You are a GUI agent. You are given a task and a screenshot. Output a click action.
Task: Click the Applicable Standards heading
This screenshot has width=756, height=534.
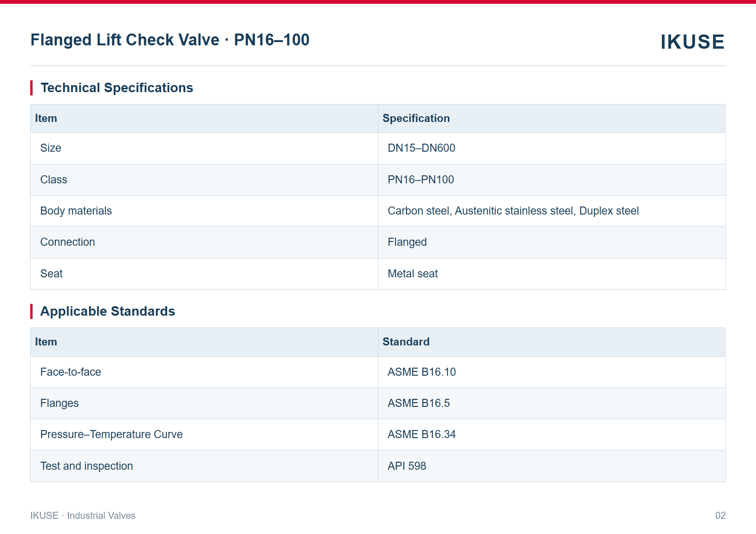(x=108, y=311)
